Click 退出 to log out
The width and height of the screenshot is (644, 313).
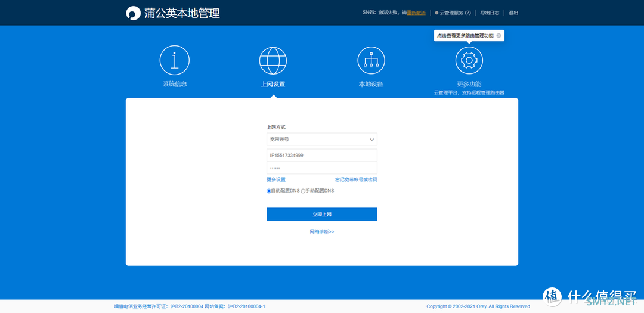(513, 13)
